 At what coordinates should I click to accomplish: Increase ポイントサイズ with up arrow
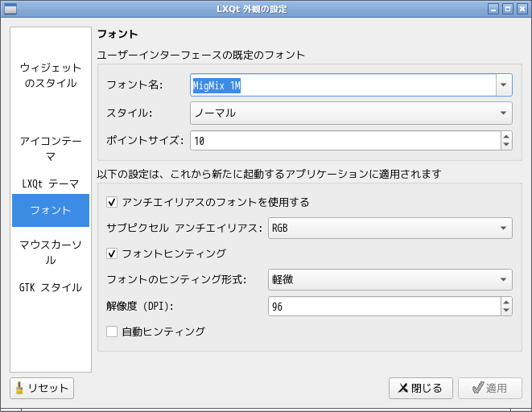coord(506,136)
